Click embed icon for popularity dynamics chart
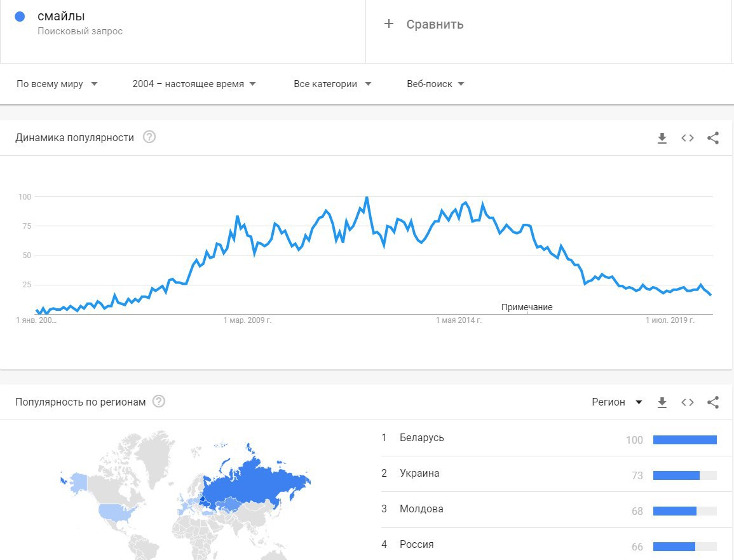Viewport: 734px width, 560px height. coord(688,138)
